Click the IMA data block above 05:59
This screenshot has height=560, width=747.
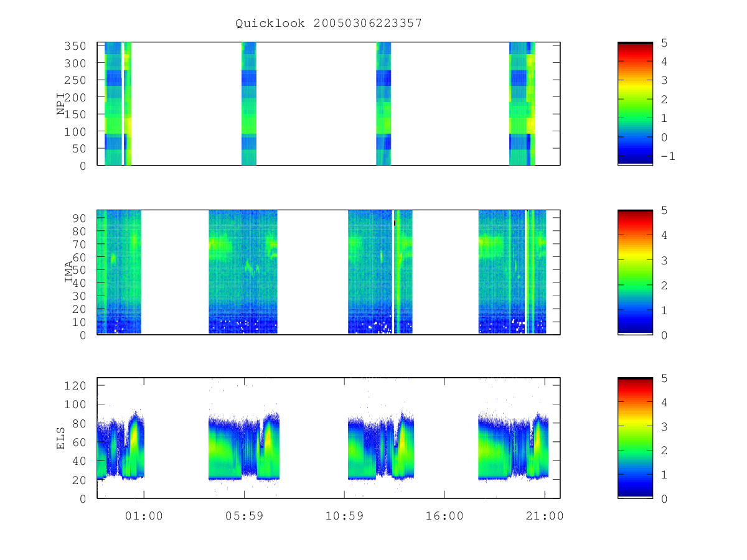tap(243, 272)
